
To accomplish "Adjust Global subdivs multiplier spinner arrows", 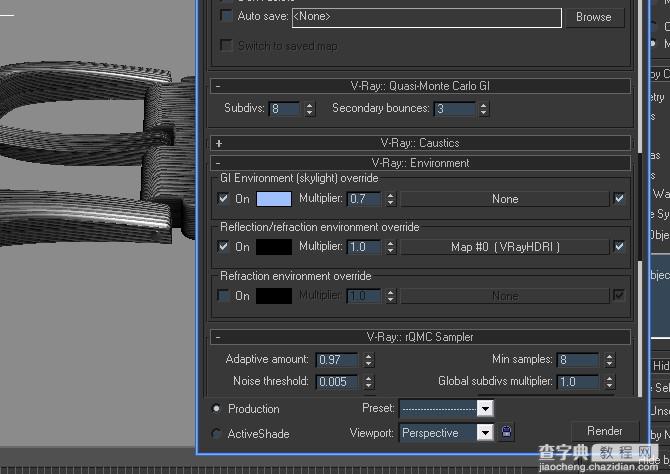I will tap(610, 382).
